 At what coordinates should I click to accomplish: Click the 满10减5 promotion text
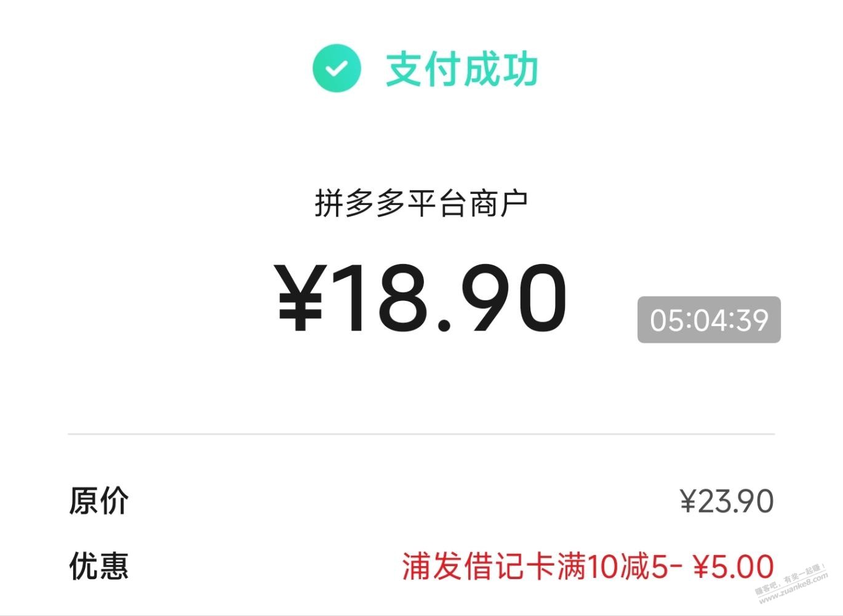[x=612, y=567]
